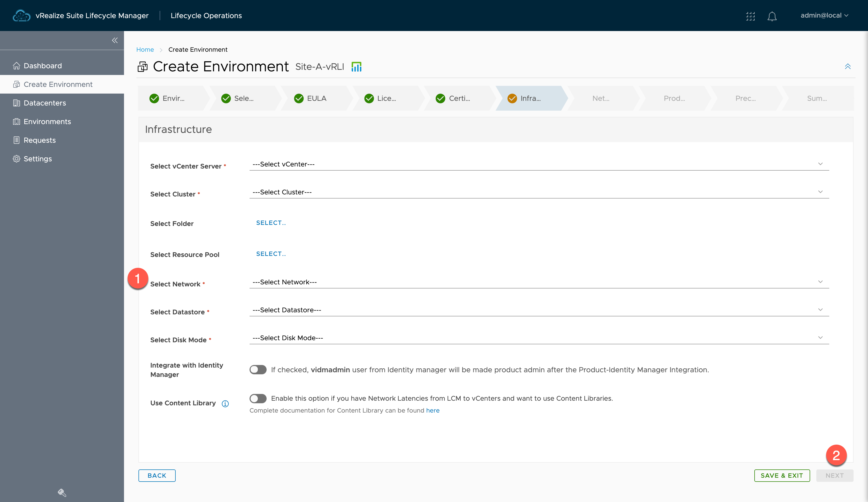Click the Create Environment title icon
Screen dimensions: 868x502
pyautogui.click(x=142, y=66)
